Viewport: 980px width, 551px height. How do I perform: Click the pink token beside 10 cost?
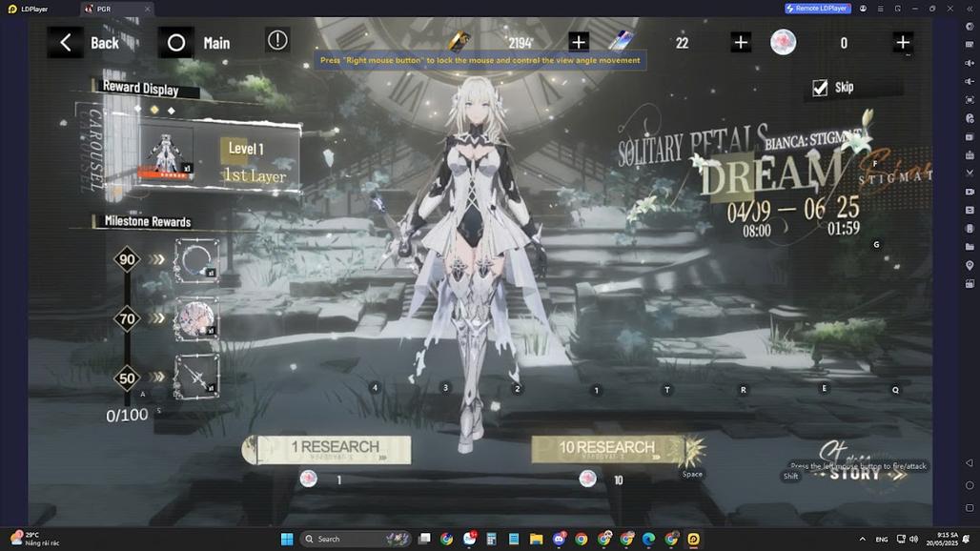pos(587,480)
